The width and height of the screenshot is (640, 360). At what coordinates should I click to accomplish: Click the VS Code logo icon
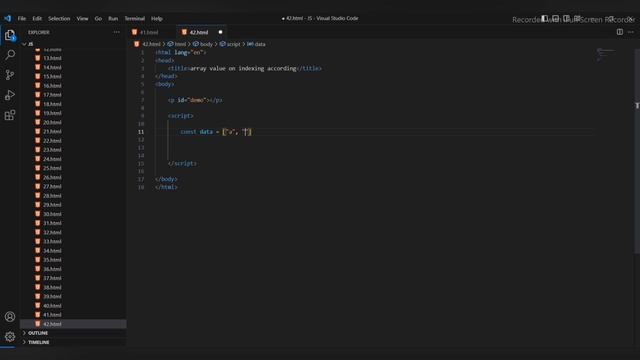(8, 18)
